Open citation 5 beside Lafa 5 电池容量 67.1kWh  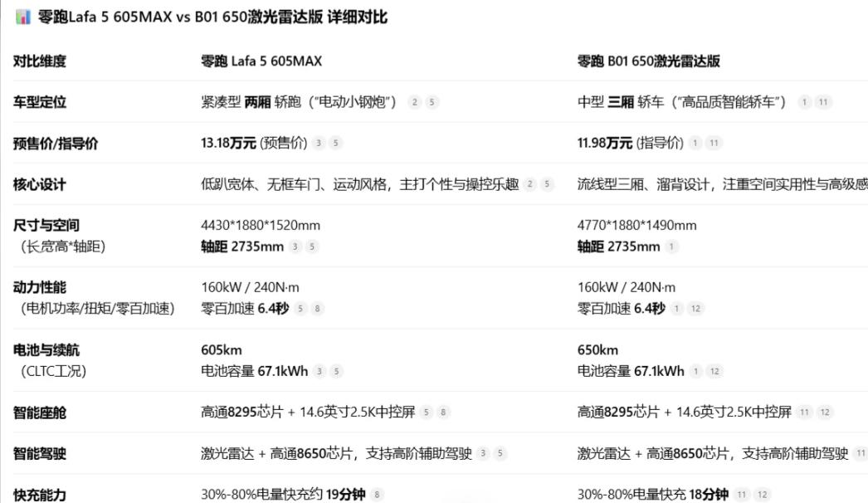(x=336, y=371)
